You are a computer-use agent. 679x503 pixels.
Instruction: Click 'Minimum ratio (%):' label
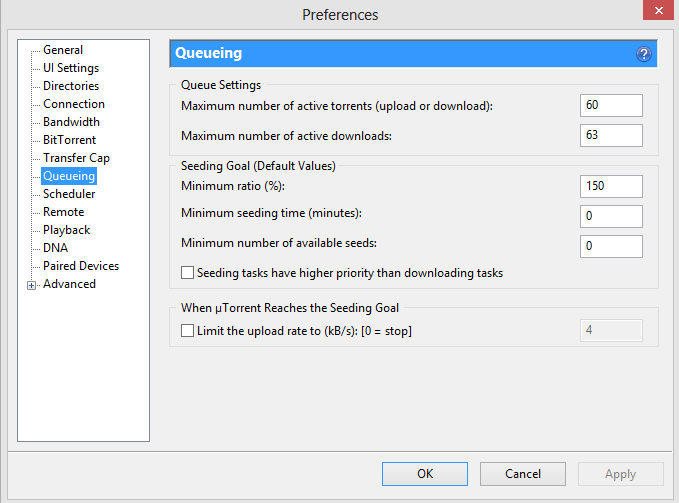(x=233, y=186)
